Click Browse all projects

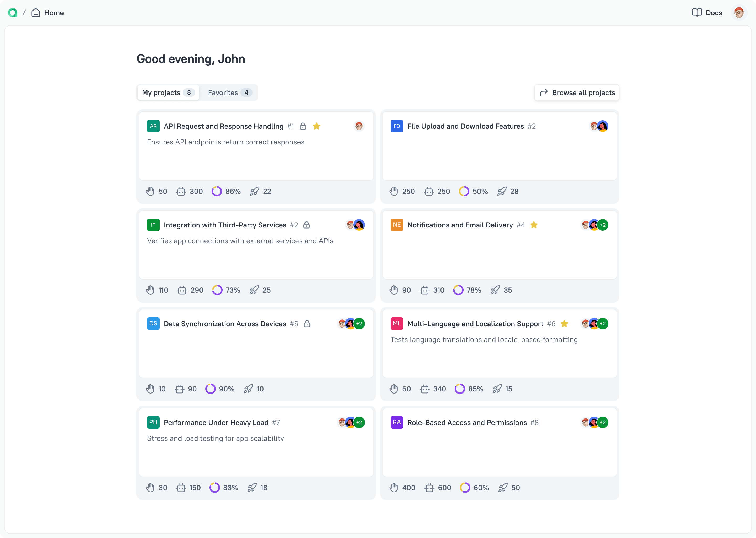pos(577,92)
